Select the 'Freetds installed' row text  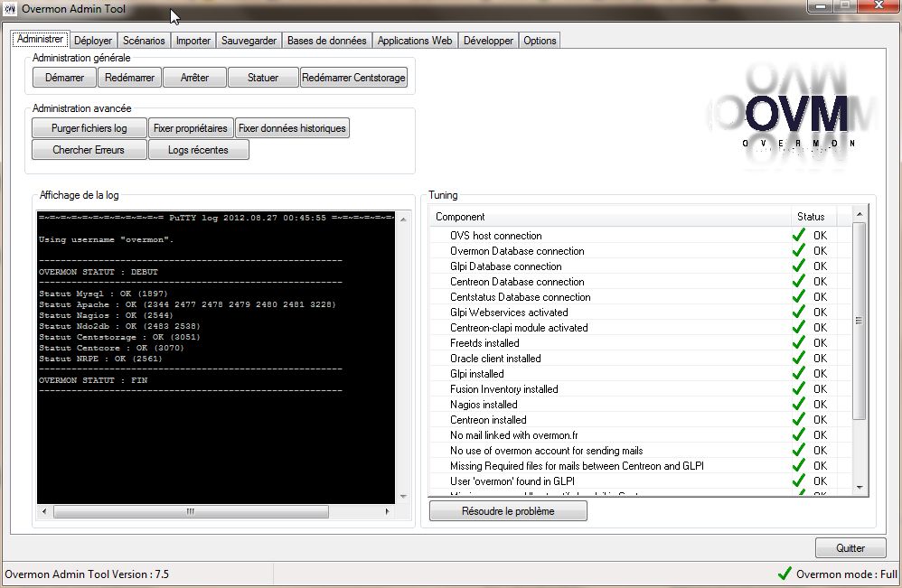[x=484, y=343]
